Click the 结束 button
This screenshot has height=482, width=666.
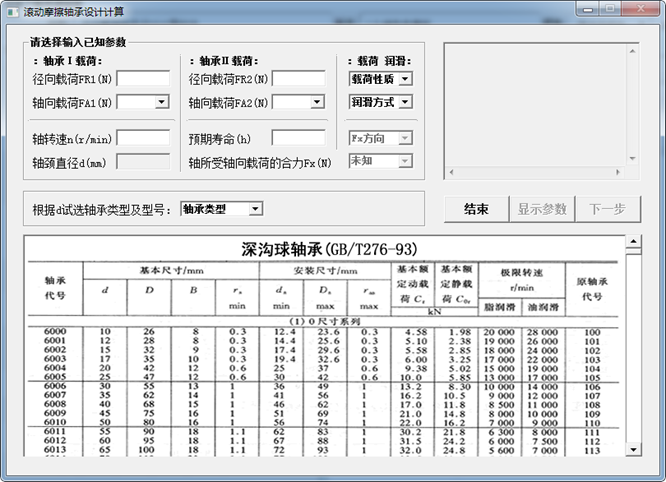coord(476,209)
